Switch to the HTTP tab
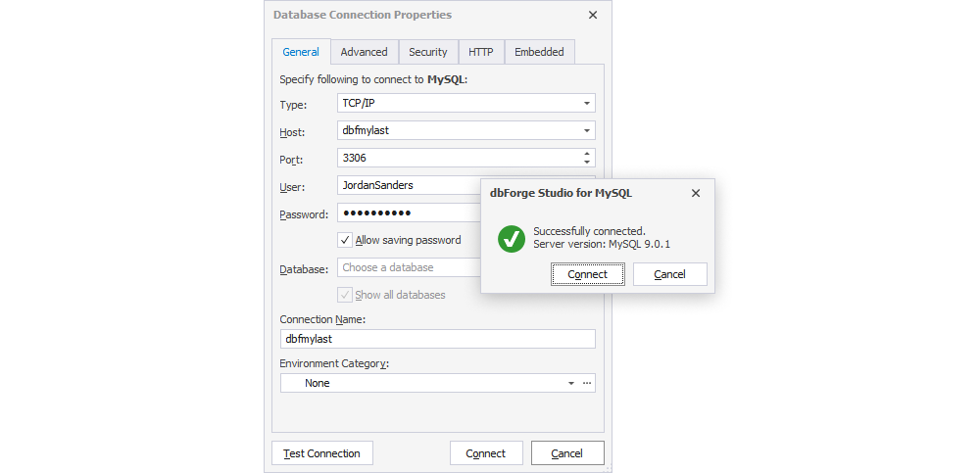 481,52
